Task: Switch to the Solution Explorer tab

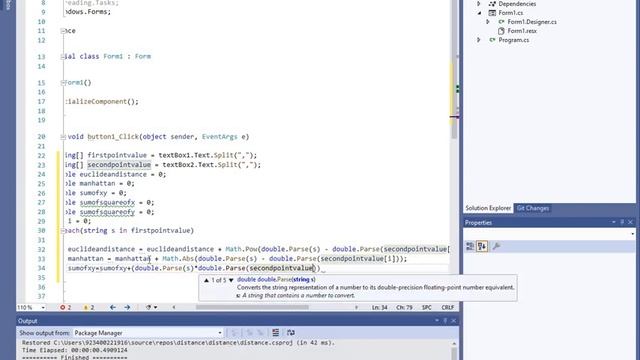Action: pyautogui.click(x=488, y=208)
